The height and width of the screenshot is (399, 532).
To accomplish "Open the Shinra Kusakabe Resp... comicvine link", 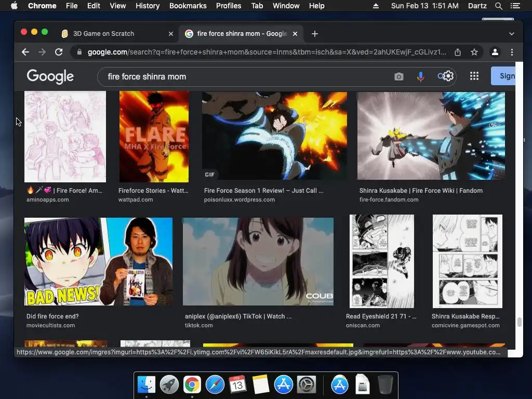I will click(x=465, y=316).
